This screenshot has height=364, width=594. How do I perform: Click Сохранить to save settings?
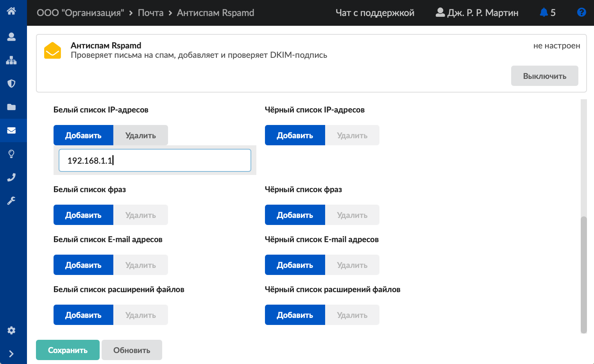pyautogui.click(x=68, y=350)
